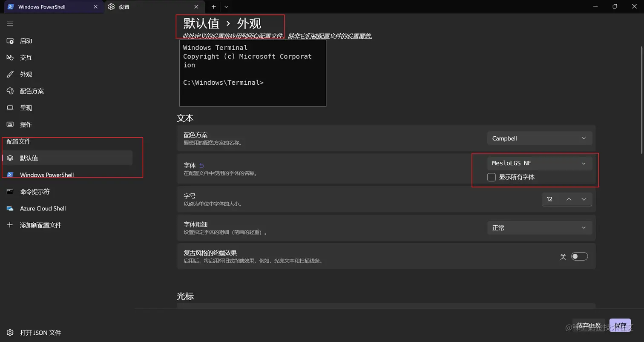Viewport: 644px width, 342px height.
Task: Click the 光标 section heading
Action: (185, 296)
